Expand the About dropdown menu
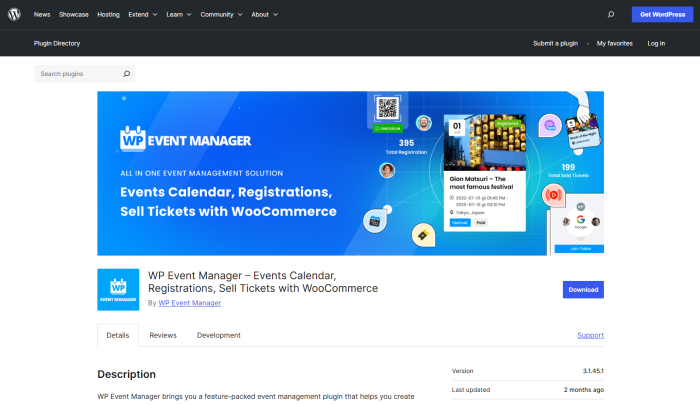 [x=265, y=14]
